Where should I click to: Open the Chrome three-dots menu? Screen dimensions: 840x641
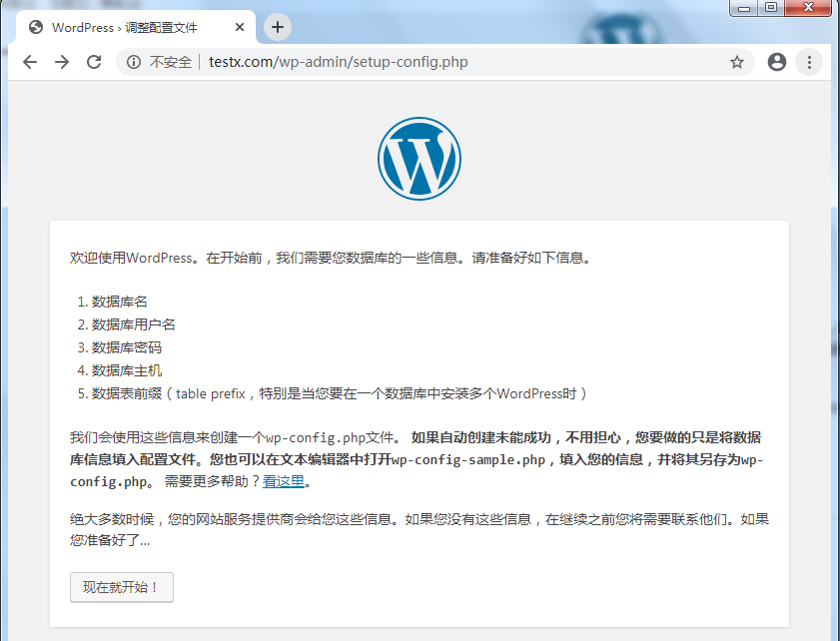[x=809, y=62]
